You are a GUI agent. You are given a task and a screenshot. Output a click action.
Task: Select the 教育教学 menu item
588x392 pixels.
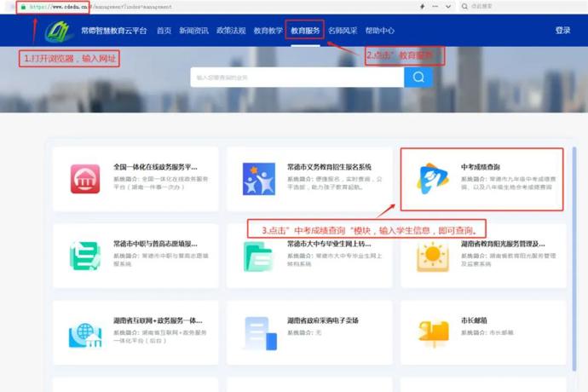[x=268, y=31]
